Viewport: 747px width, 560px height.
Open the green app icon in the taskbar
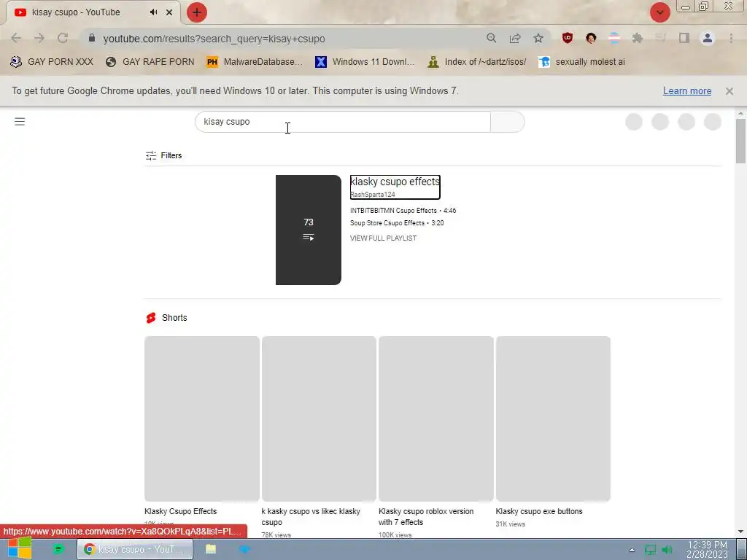click(58, 549)
